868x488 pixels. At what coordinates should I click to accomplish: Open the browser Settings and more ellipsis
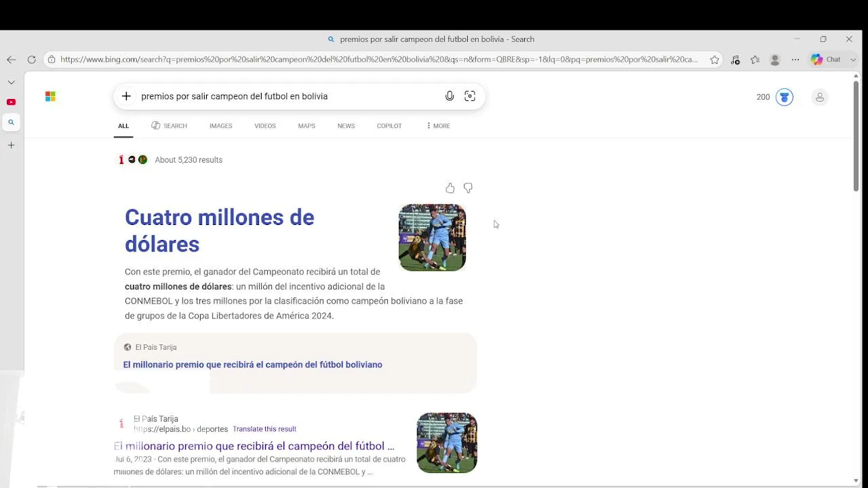(795, 60)
